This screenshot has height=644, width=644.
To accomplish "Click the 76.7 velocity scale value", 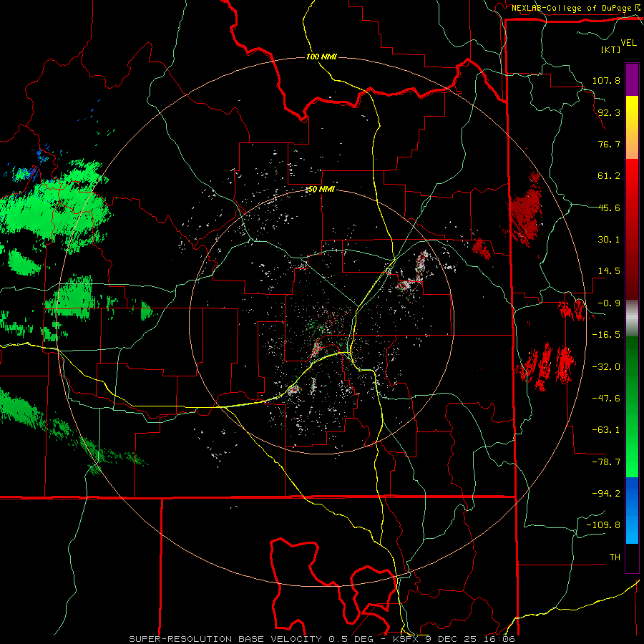I will click(x=609, y=144).
